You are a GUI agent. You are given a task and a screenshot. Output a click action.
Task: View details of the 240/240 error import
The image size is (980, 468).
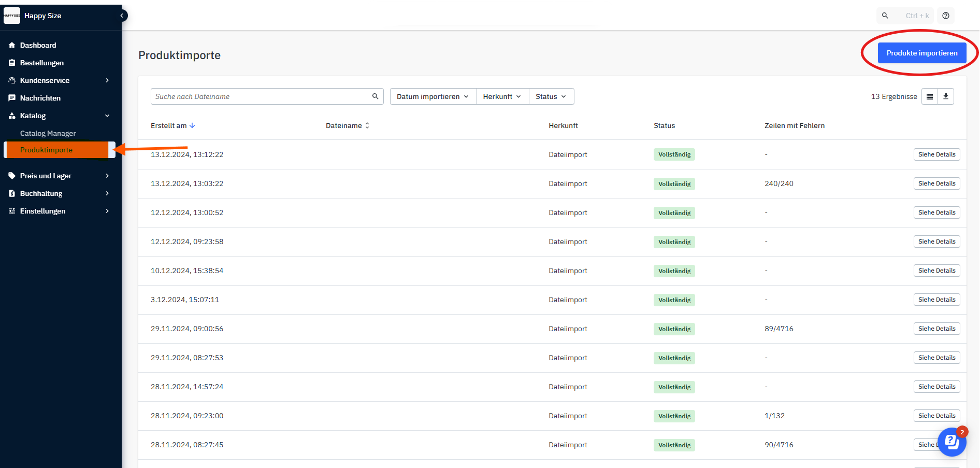pyautogui.click(x=936, y=183)
